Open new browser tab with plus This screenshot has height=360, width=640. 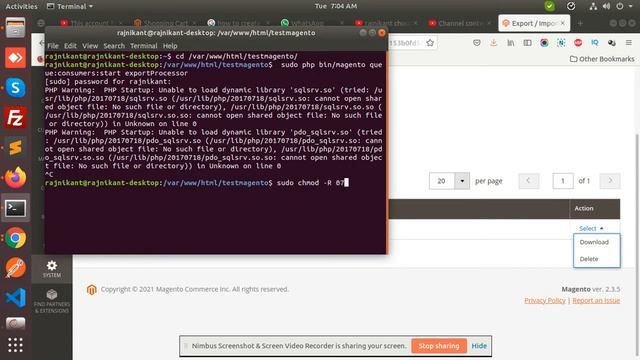point(580,23)
